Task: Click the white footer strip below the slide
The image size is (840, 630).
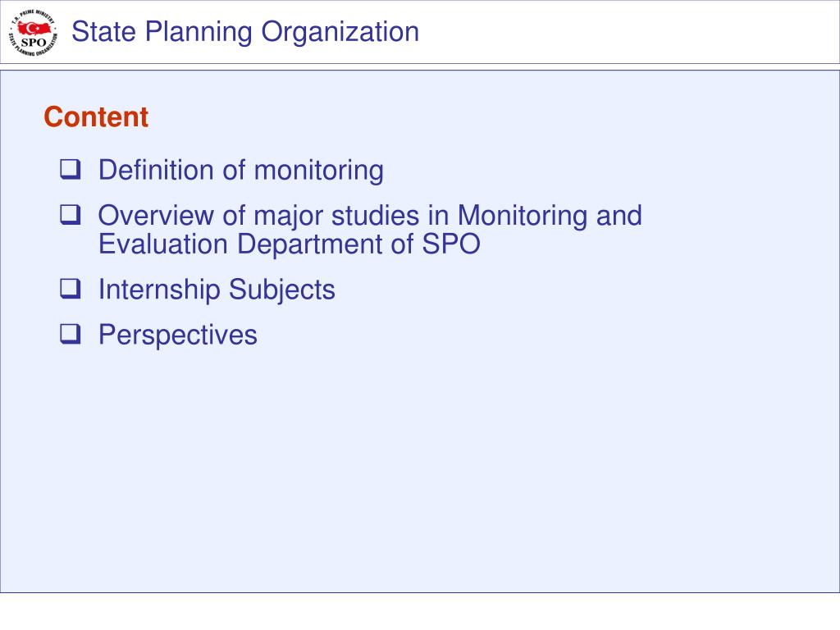Action: click(x=419, y=611)
